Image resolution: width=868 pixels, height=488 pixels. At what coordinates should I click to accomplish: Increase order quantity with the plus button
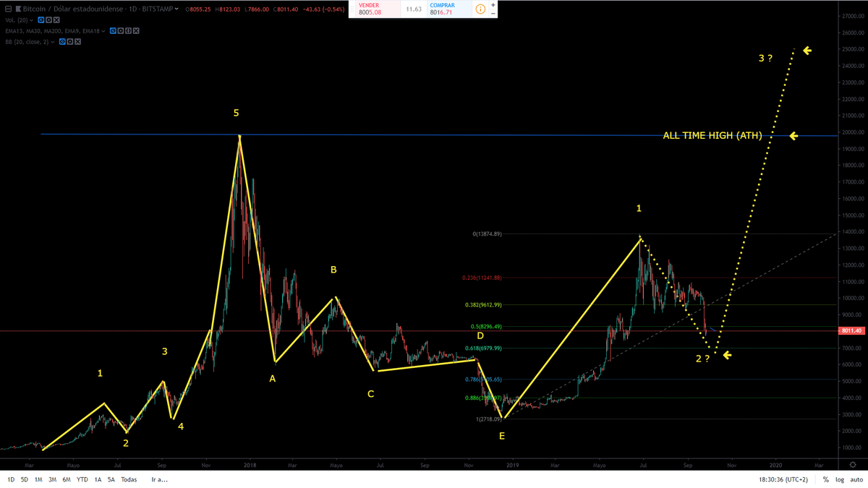[493, 5]
